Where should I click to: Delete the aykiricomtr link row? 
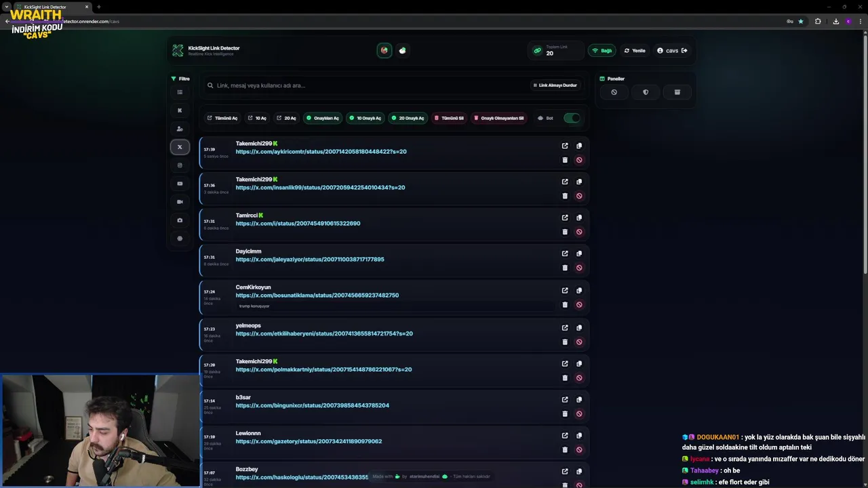pyautogui.click(x=565, y=160)
